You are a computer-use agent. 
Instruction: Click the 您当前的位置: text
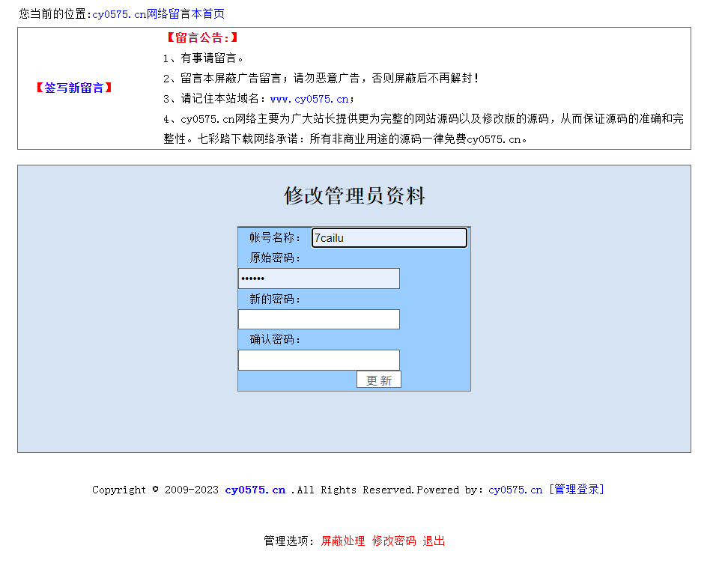[55, 14]
